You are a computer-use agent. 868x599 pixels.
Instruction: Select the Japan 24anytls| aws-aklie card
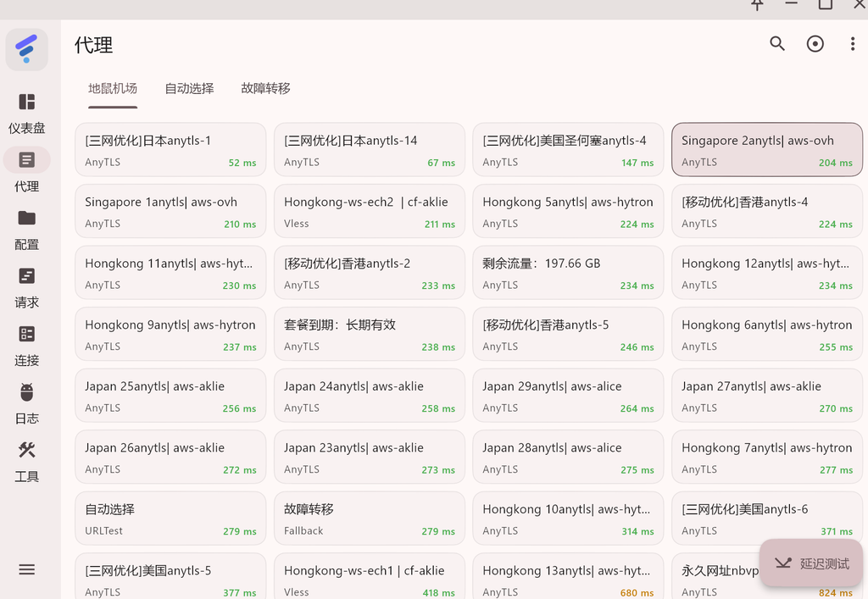click(370, 395)
